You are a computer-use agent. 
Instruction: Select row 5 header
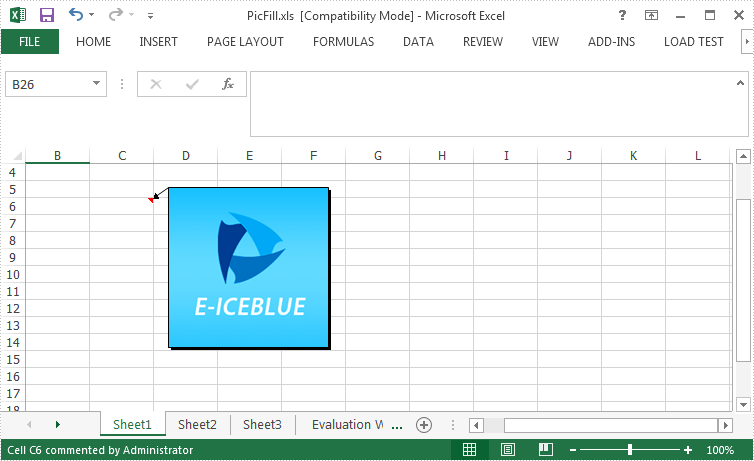coord(13,189)
